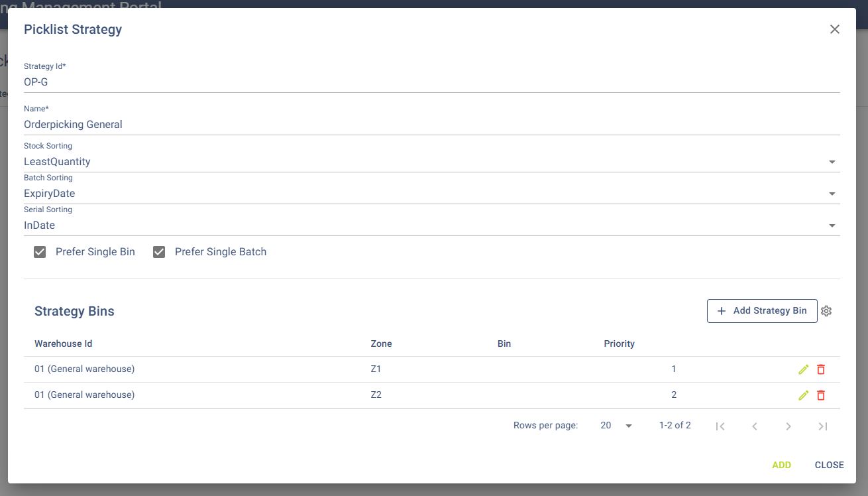
Task: Edit the Z2 zone strategy bin row
Action: 804,395
